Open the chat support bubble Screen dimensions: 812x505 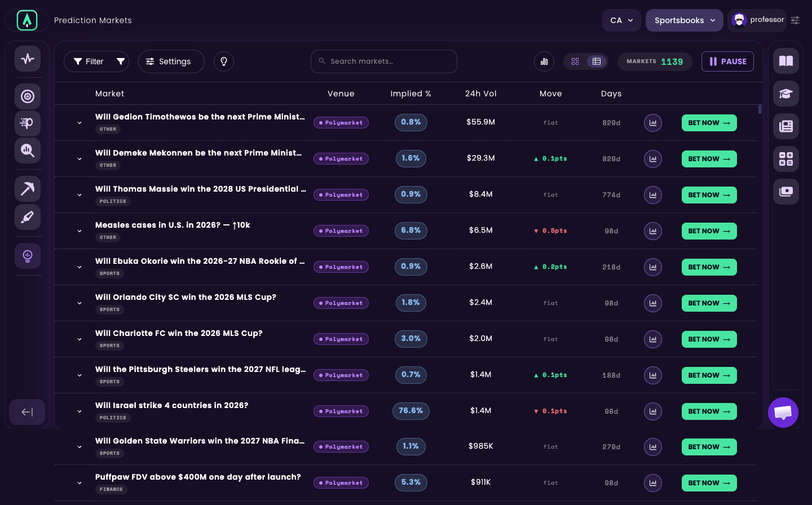click(783, 413)
